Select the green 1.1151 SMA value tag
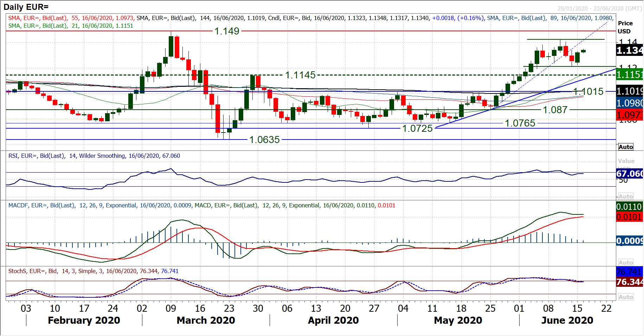This screenshot has width=644, height=336. [x=630, y=75]
